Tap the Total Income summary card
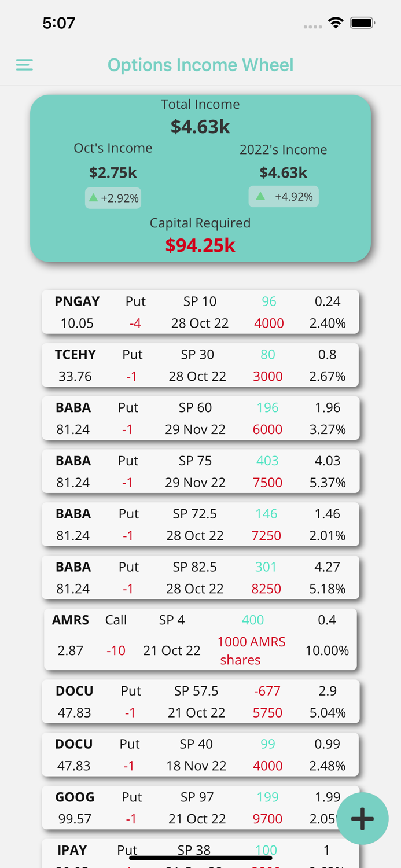Viewport: 401px width, 868px height. (x=200, y=116)
